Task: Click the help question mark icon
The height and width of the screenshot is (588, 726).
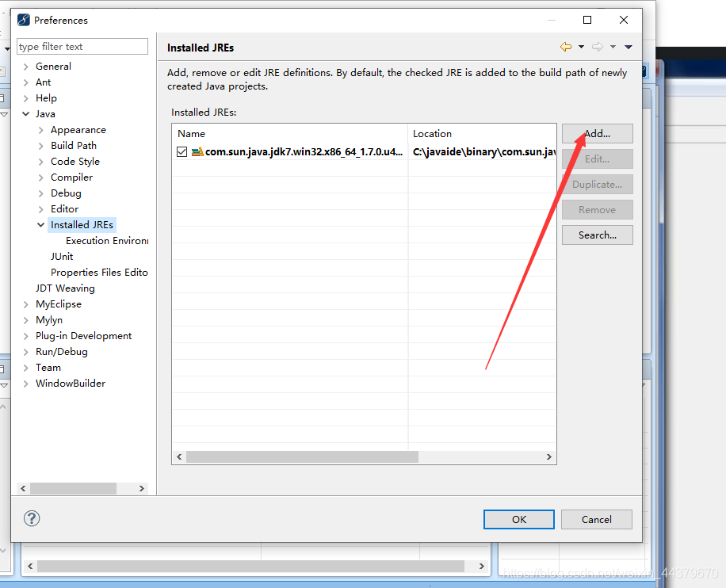Action: pyautogui.click(x=32, y=518)
